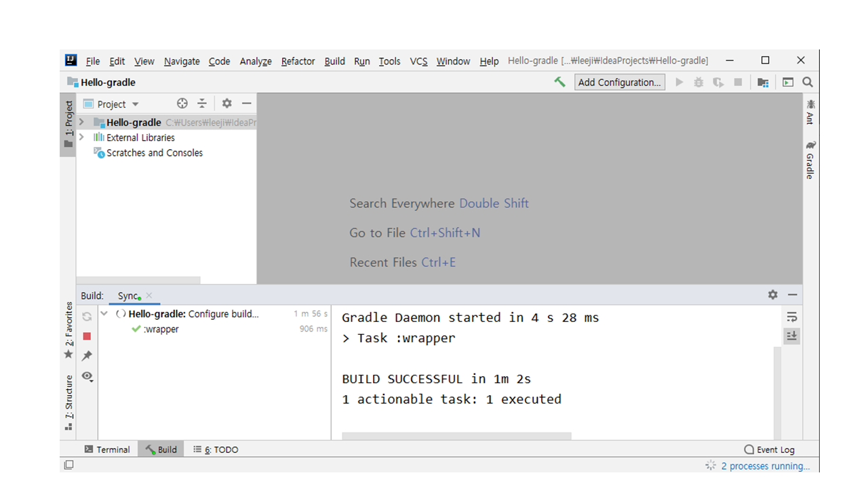Toggle the eye view filter in Build panel
This screenshot has width=868, height=488.
tap(87, 376)
